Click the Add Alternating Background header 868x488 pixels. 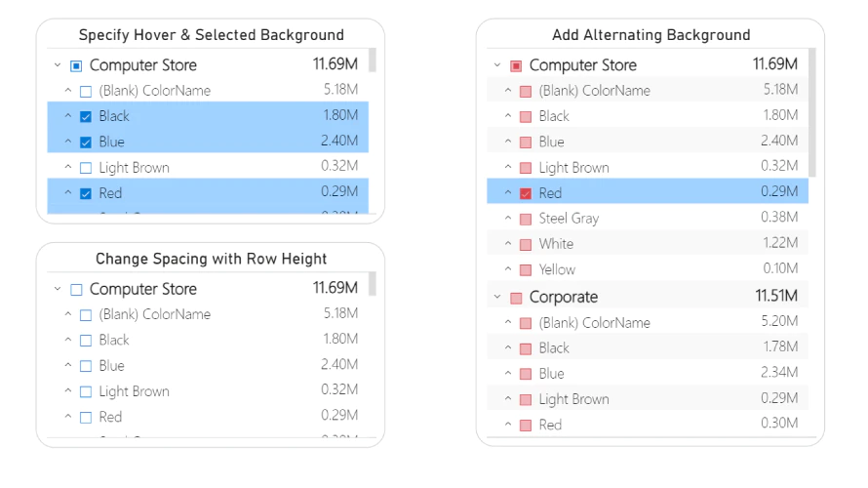(x=651, y=35)
